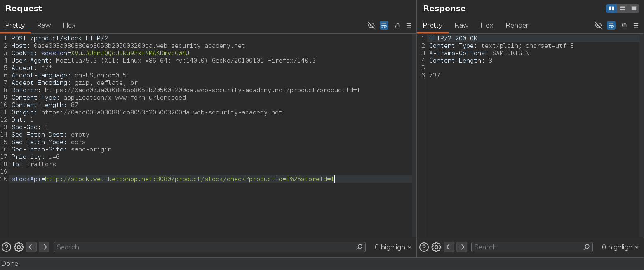Click the X-Frame-Options: SAMEORIGIN header
Image resolution: width=644 pixels, height=270 pixels.
tap(479, 53)
